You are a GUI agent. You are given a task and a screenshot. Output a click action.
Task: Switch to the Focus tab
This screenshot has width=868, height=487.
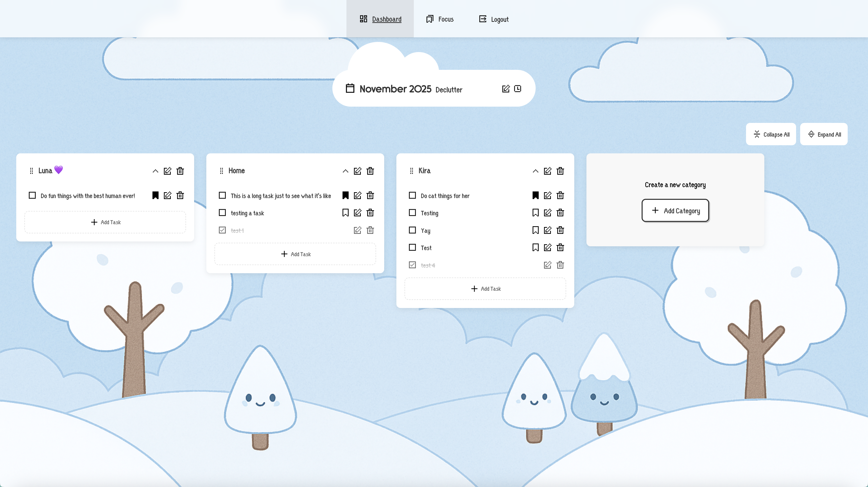click(x=440, y=19)
